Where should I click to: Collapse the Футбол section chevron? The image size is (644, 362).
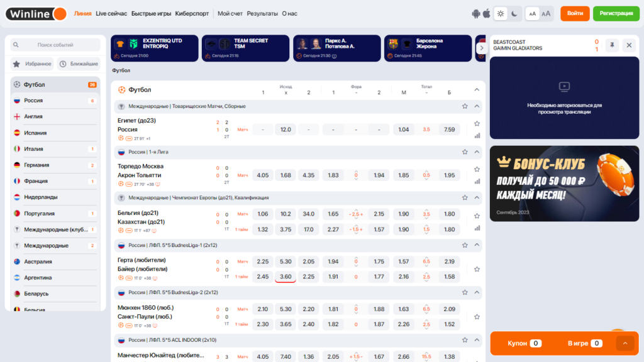(477, 89)
